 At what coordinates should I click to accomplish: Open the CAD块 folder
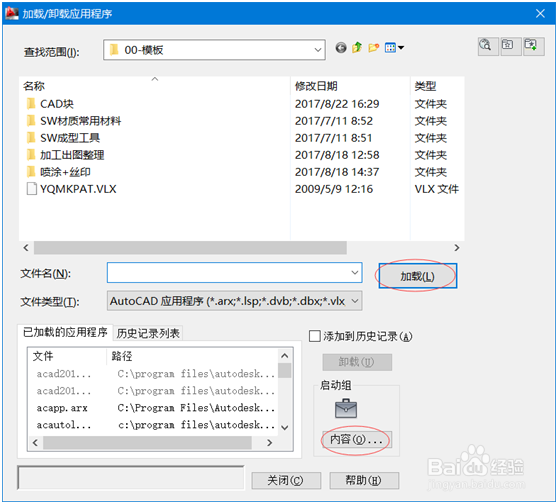tap(57, 104)
